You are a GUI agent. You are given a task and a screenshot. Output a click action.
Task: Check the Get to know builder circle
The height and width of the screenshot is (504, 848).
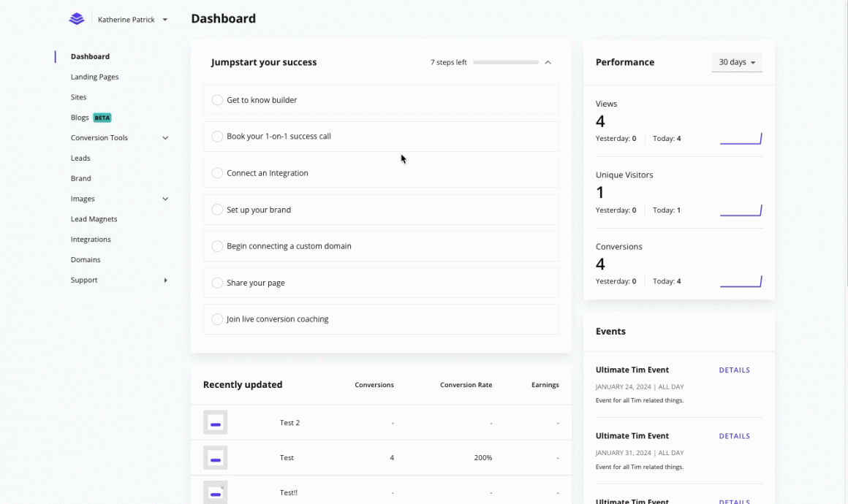(217, 100)
